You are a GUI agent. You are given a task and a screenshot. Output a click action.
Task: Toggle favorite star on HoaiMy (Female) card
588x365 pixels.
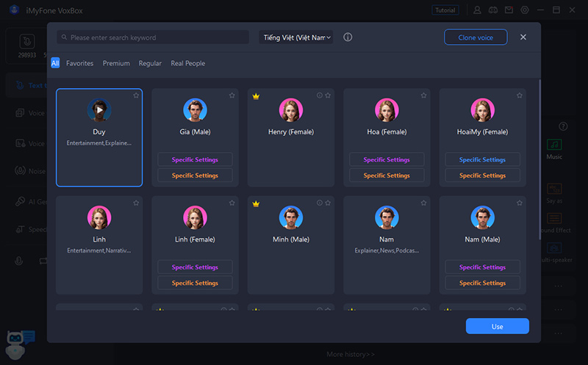520,95
